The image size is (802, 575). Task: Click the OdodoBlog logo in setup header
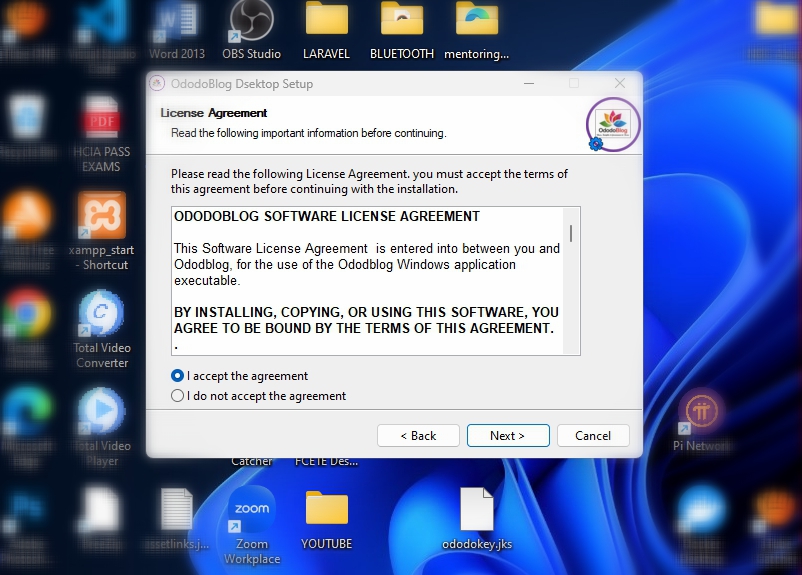coord(612,125)
